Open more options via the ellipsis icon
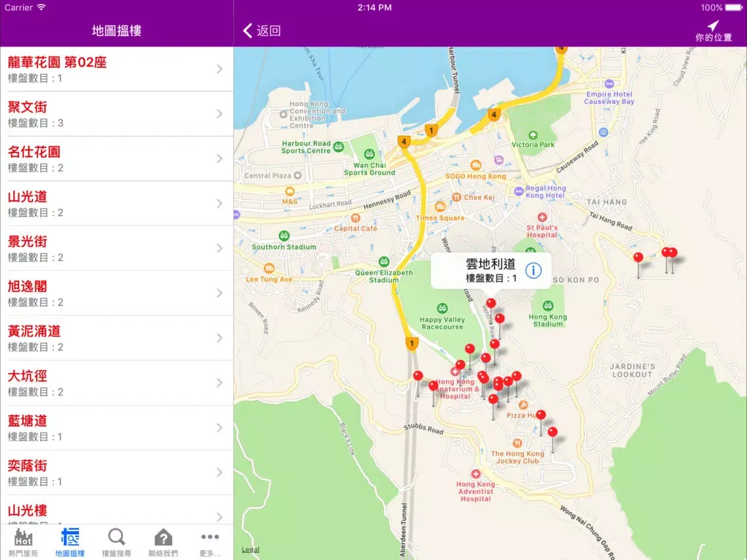 209,538
